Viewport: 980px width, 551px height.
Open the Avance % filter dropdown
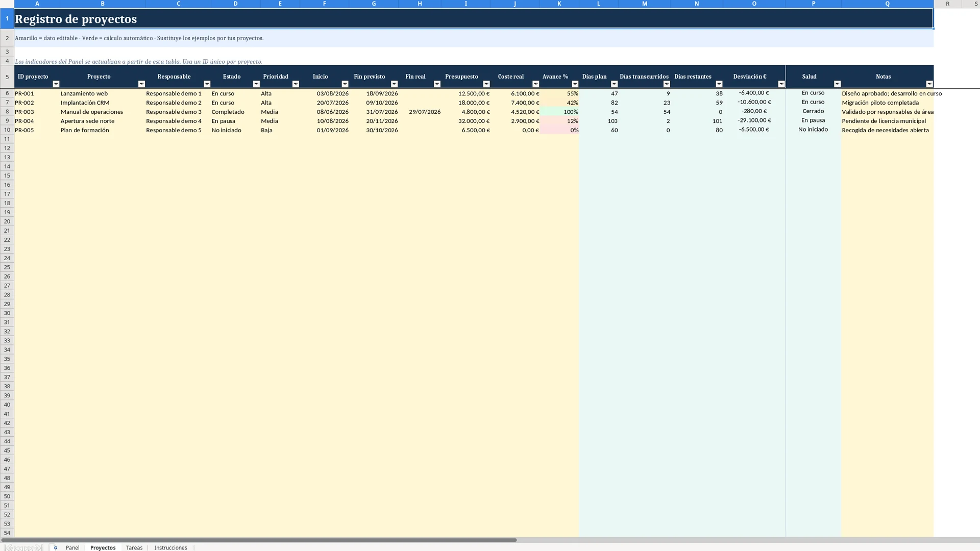(x=575, y=84)
